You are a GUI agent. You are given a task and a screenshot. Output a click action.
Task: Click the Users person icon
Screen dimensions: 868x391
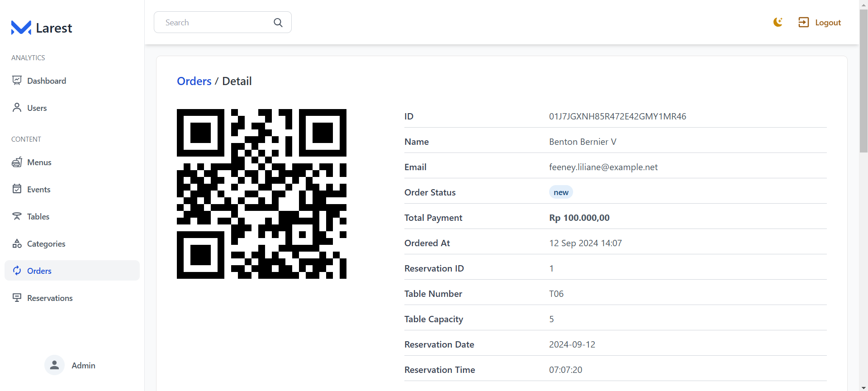pyautogui.click(x=17, y=107)
